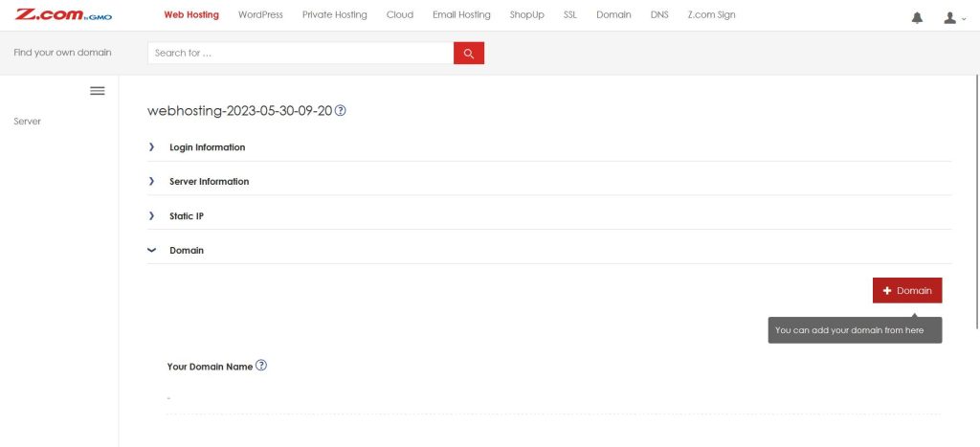Open the WordPress menu item
980x447 pixels.
(260, 15)
